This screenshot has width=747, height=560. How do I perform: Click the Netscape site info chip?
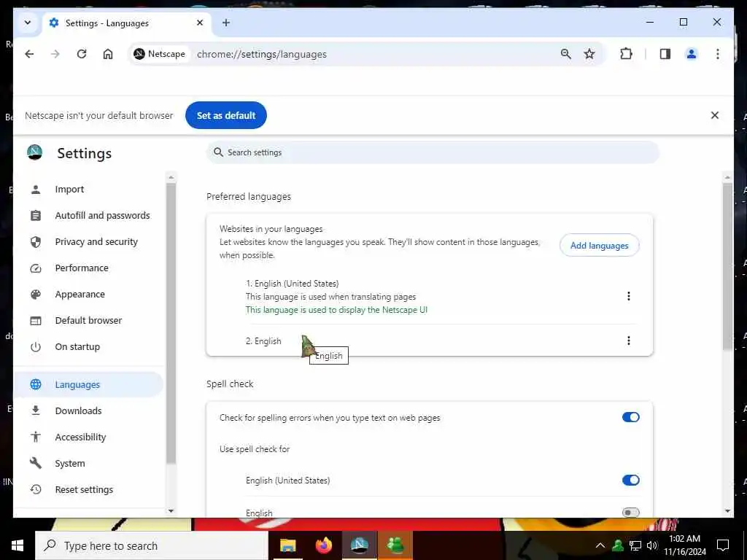[x=160, y=54]
